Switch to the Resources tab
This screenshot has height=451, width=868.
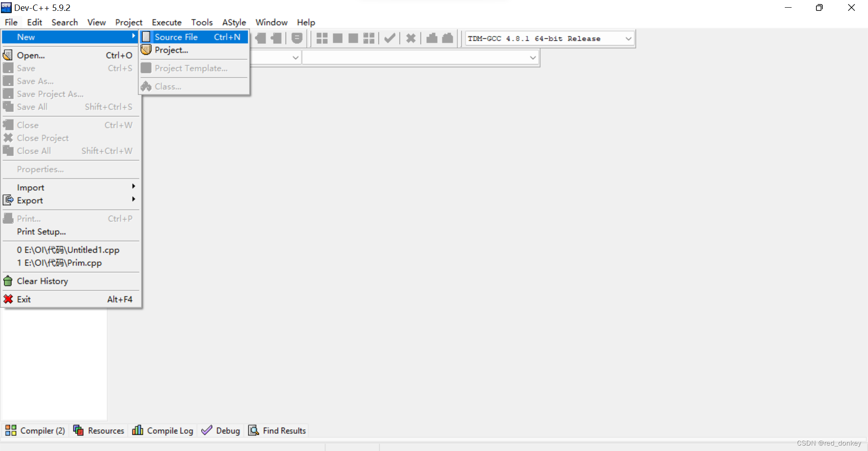pyautogui.click(x=99, y=431)
